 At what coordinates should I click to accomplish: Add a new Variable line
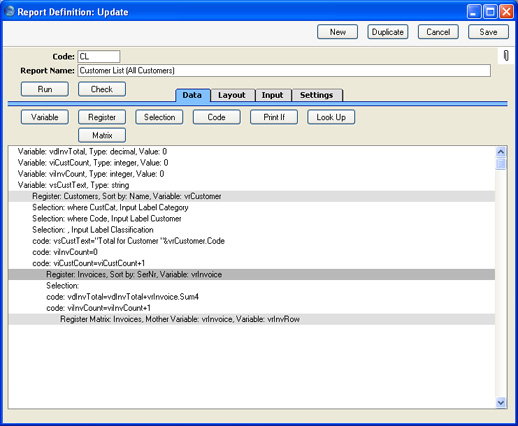tap(45, 117)
